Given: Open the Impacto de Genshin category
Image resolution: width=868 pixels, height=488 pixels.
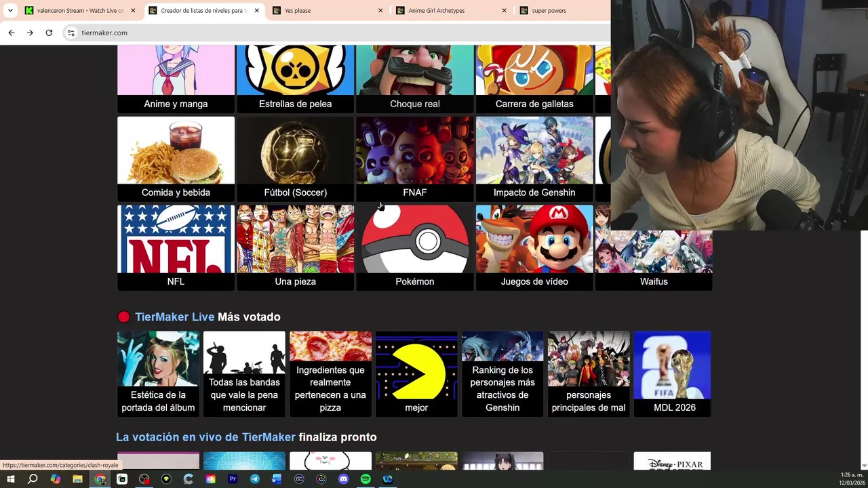Looking at the screenshot, I should point(534,159).
